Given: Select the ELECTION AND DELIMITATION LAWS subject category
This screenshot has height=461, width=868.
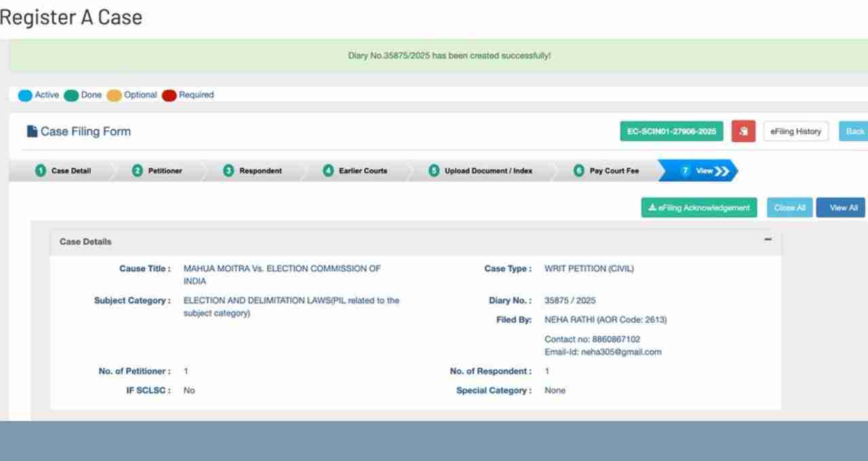Looking at the screenshot, I should pyautogui.click(x=292, y=307).
